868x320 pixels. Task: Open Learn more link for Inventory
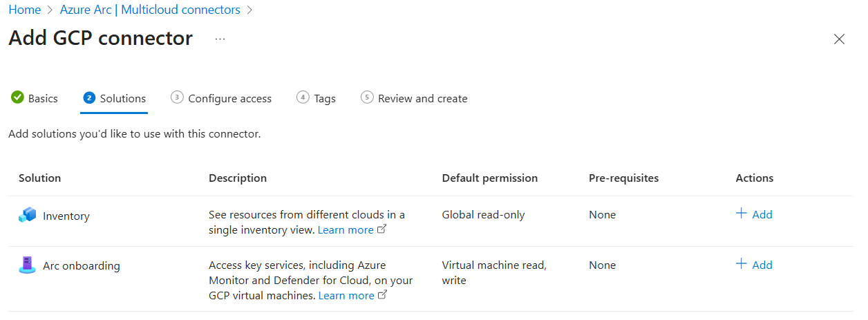pyautogui.click(x=346, y=229)
